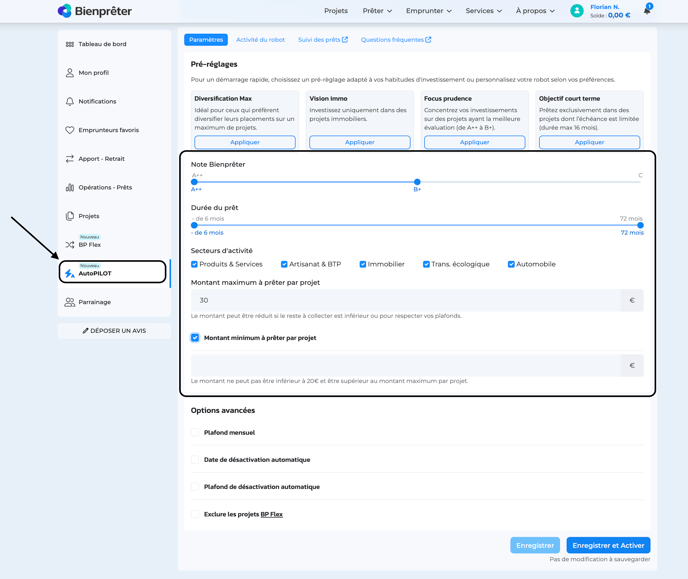Click the heart icon for Emprunteurs favoris
The height and width of the screenshot is (579, 688).
[70, 130]
